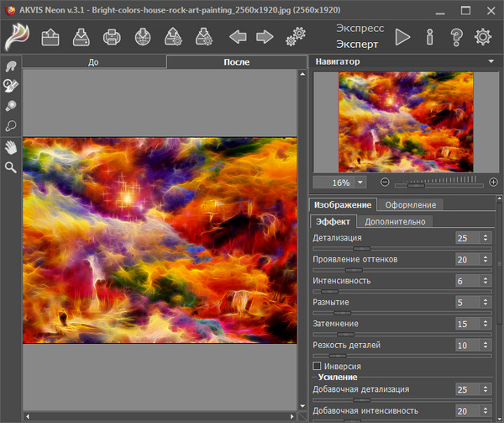504x423 pixels.
Task: Print the image using the printer icon
Action: [x=112, y=36]
